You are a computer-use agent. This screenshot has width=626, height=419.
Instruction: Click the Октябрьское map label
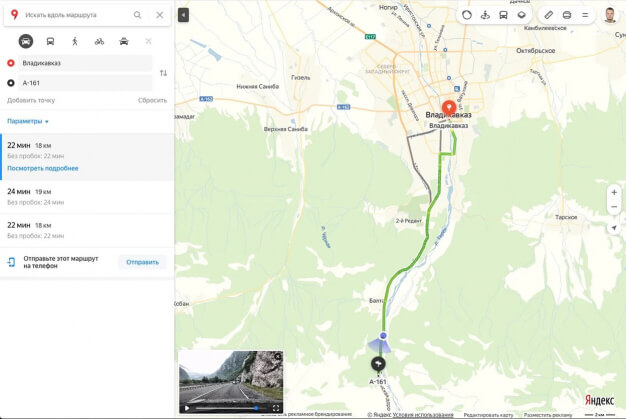(535, 51)
